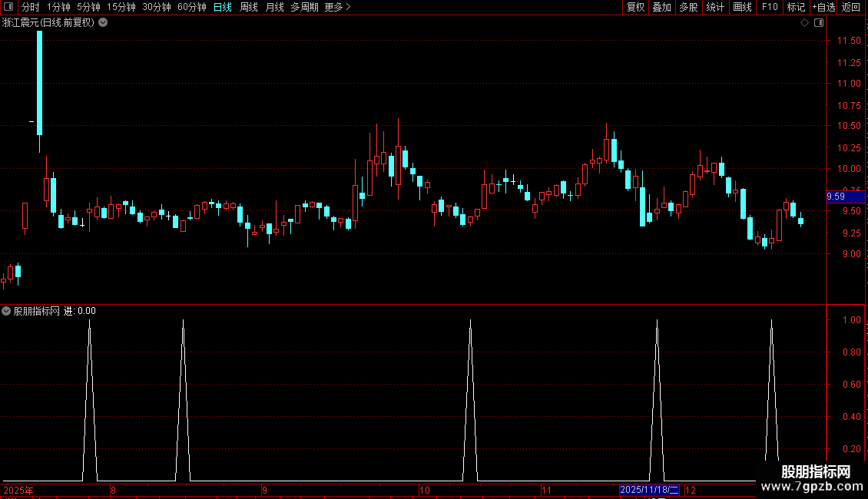Viewport: 868px width, 499px height.
Task: Click the 进: 0.00 indicator value
Action: point(79,311)
